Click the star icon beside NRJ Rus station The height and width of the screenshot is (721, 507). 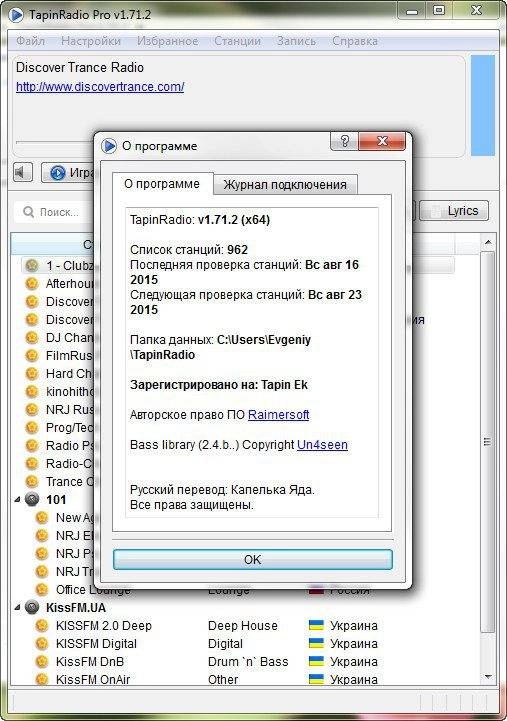32,409
